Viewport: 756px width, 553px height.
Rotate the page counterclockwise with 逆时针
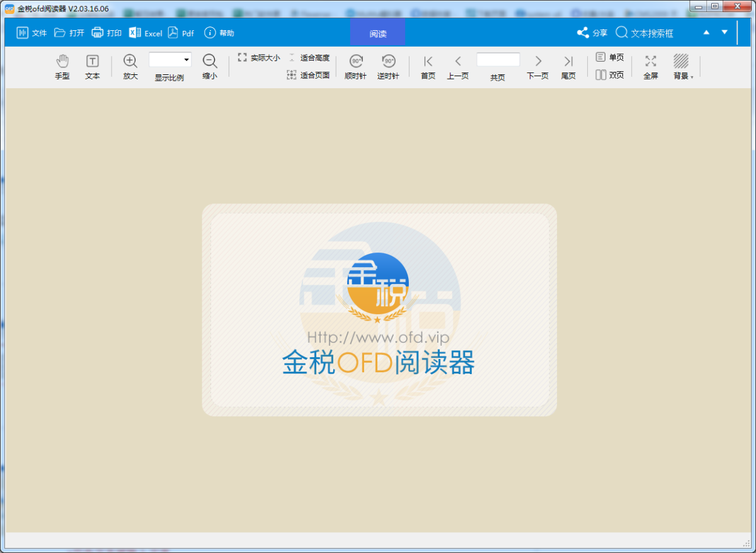tap(388, 66)
